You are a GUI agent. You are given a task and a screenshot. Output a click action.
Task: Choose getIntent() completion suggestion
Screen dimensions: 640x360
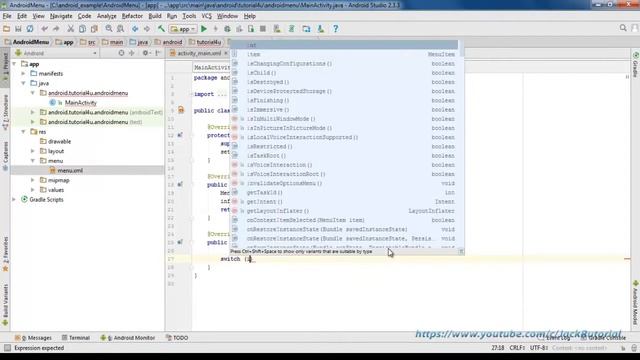click(344, 202)
